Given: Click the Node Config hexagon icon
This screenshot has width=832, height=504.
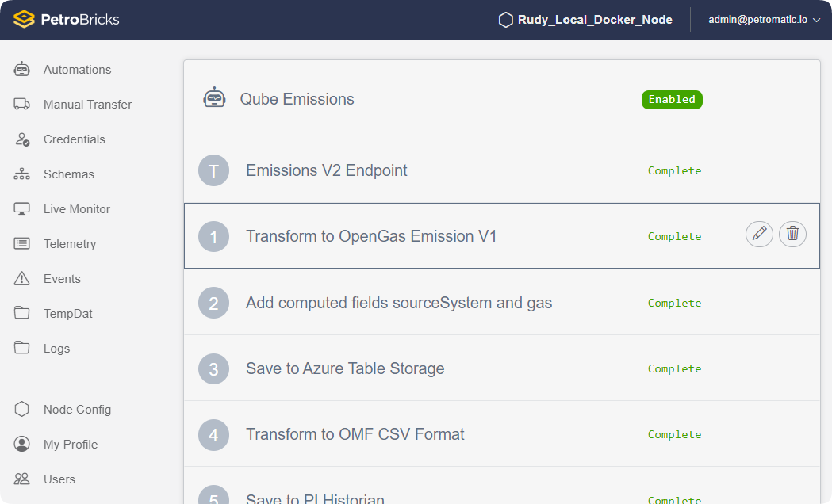Looking at the screenshot, I should 21,409.
